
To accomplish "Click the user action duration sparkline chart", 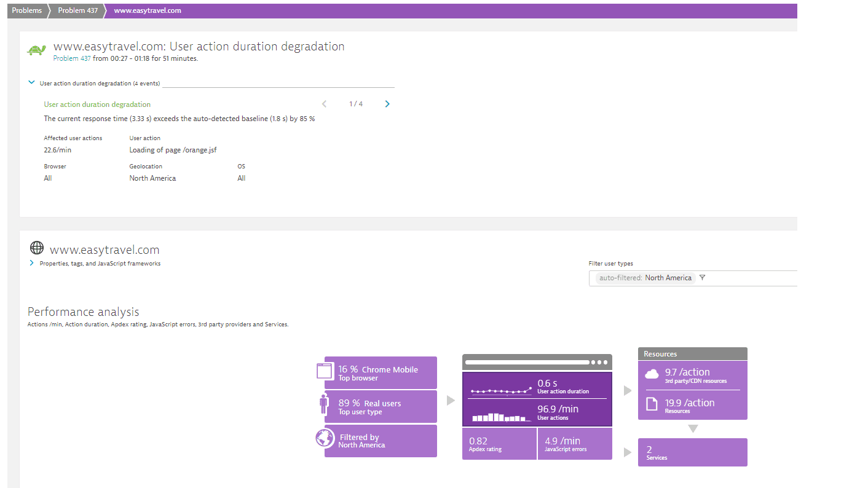I will 502,390.
